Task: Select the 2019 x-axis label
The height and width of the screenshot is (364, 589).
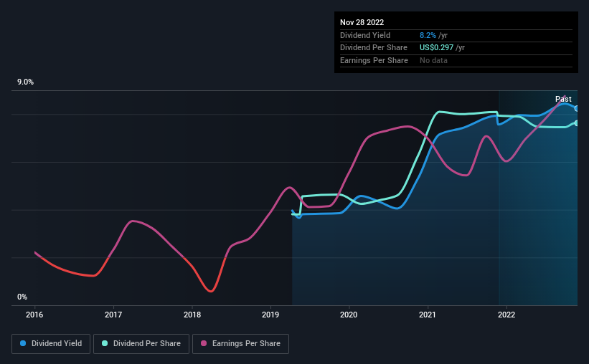Action: tap(270, 315)
